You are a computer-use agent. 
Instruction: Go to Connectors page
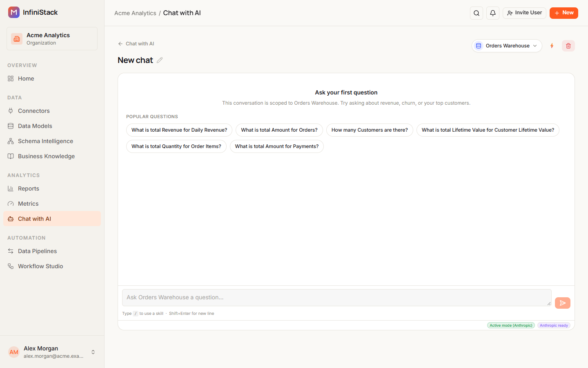click(x=52, y=111)
